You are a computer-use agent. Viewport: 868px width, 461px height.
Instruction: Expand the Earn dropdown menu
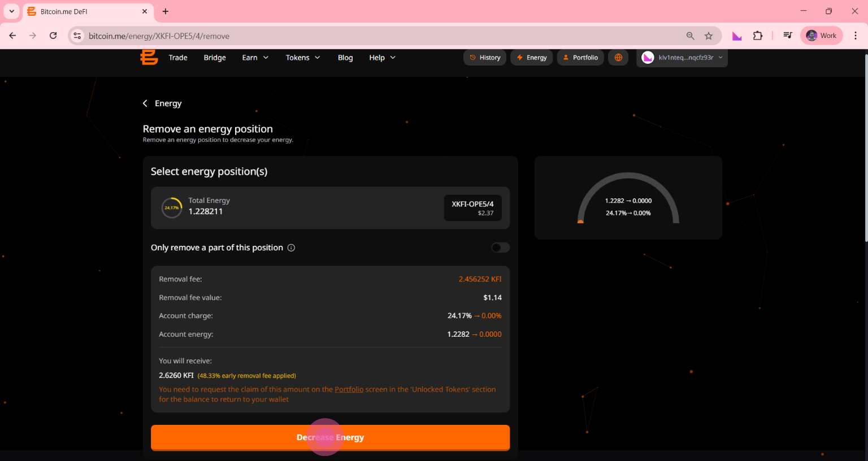[x=255, y=58]
